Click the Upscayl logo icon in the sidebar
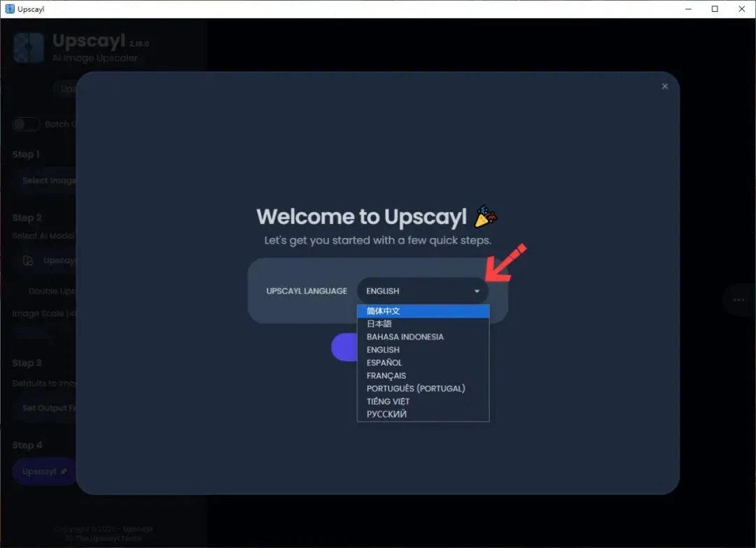Viewport: 756px width, 548px height. [x=29, y=48]
